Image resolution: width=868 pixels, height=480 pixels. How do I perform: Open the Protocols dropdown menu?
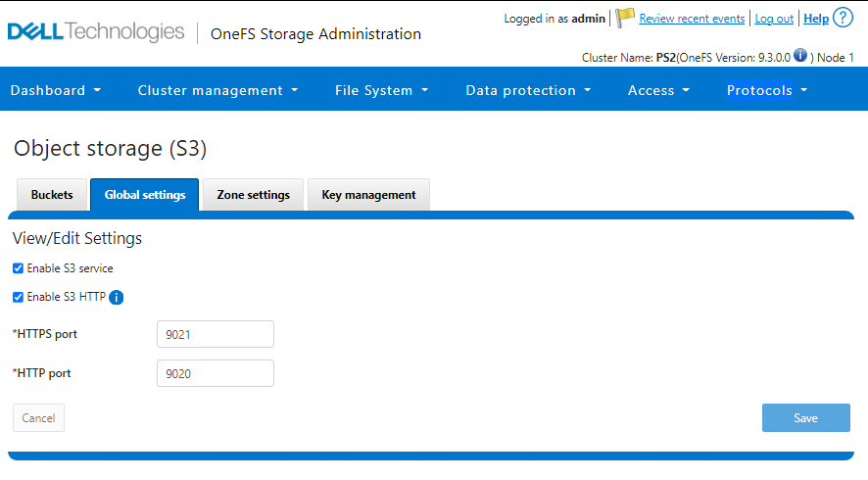click(x=766, y=90)
